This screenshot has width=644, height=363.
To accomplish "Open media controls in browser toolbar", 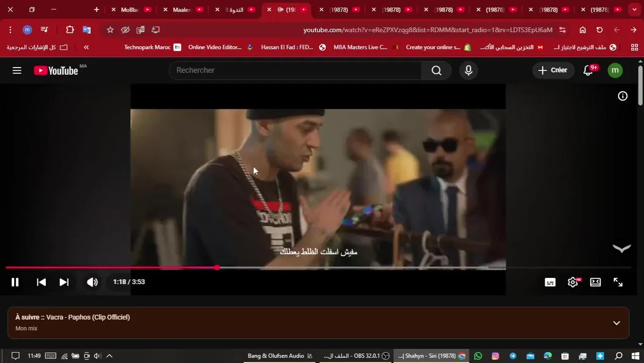I will point(44,30).
